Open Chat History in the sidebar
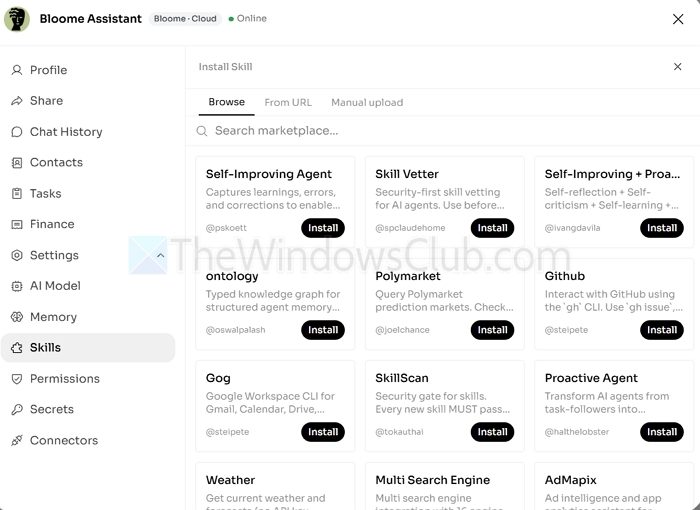The image size is (700, 510). (x=88, y=132)
